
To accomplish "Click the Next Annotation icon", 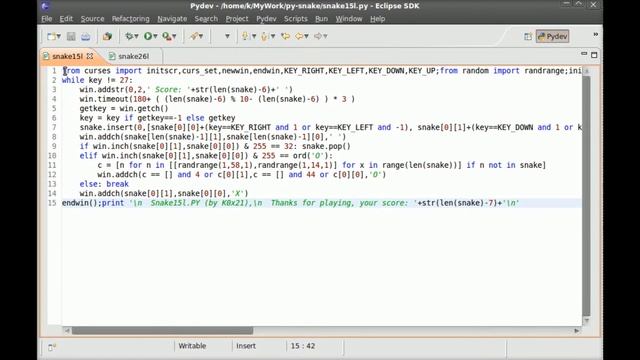I will [245, 36].
